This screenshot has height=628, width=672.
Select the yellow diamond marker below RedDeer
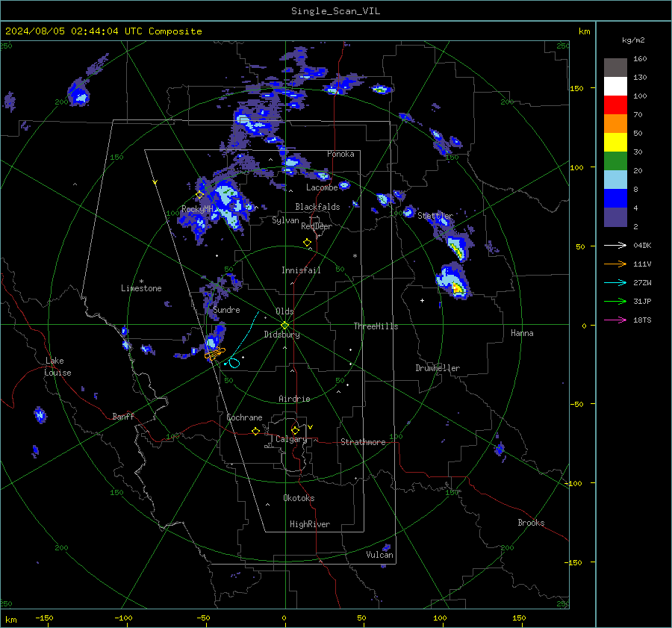tap(308, 243)
